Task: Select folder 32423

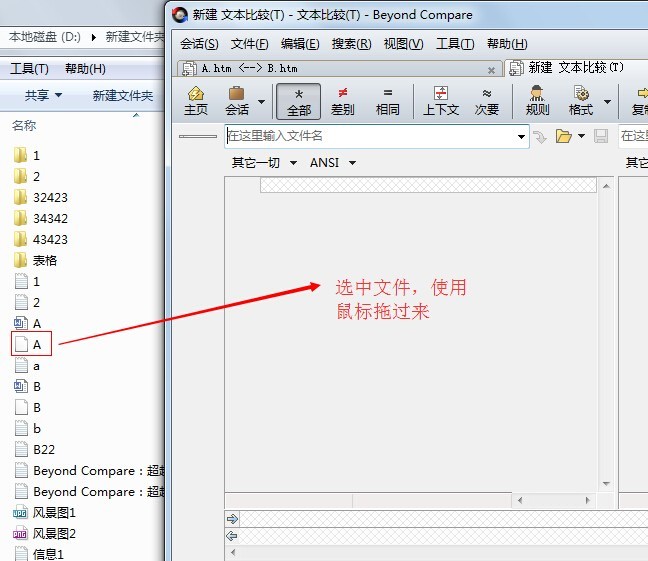Action: click(x=40, y=198)
